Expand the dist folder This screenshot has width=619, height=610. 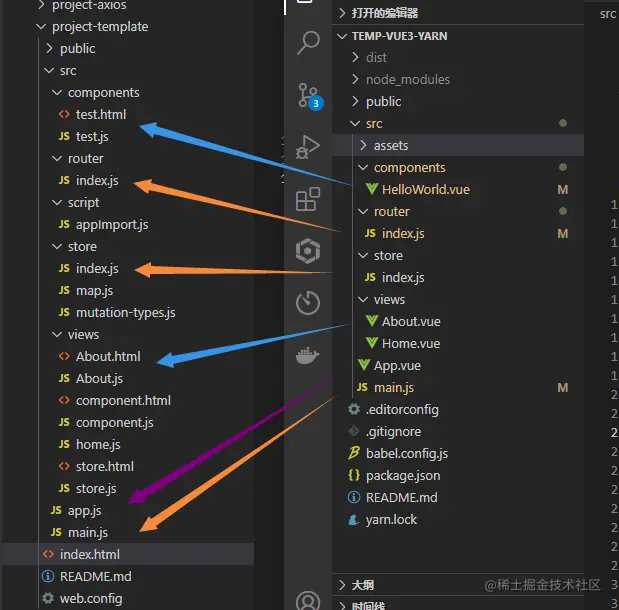355,57
